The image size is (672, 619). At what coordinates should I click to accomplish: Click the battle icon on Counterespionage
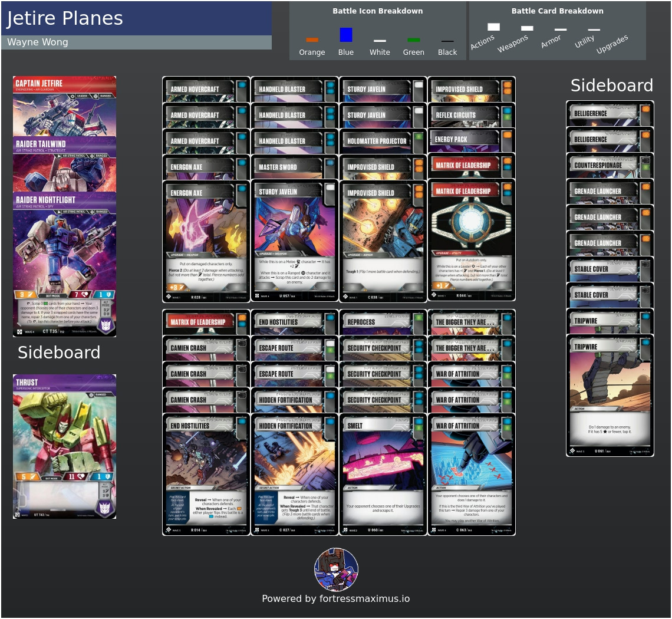coord(645,164)
